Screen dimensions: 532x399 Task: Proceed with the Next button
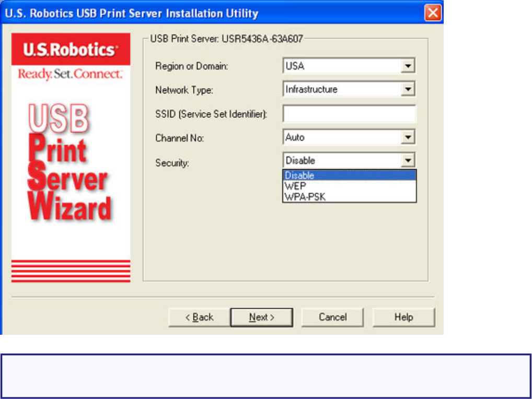(x=262, y=318)
